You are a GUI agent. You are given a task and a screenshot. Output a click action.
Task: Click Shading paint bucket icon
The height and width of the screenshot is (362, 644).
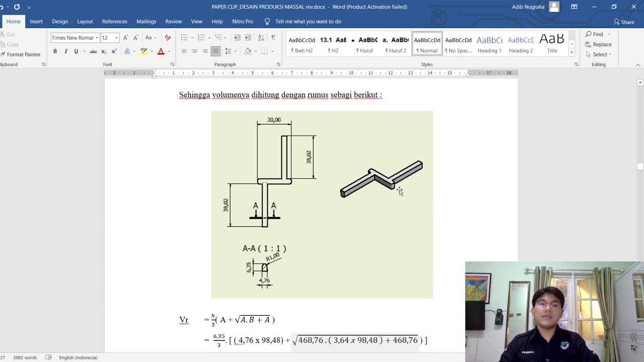pos(248,51)
